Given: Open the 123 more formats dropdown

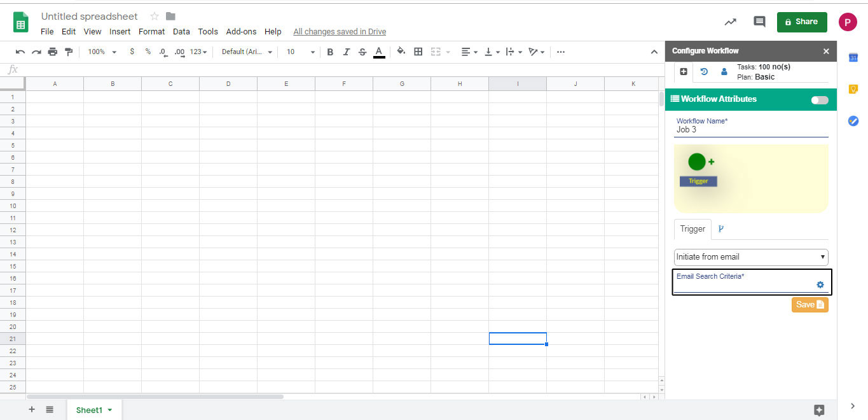Looking at the screenshot, I should (198, 52).
